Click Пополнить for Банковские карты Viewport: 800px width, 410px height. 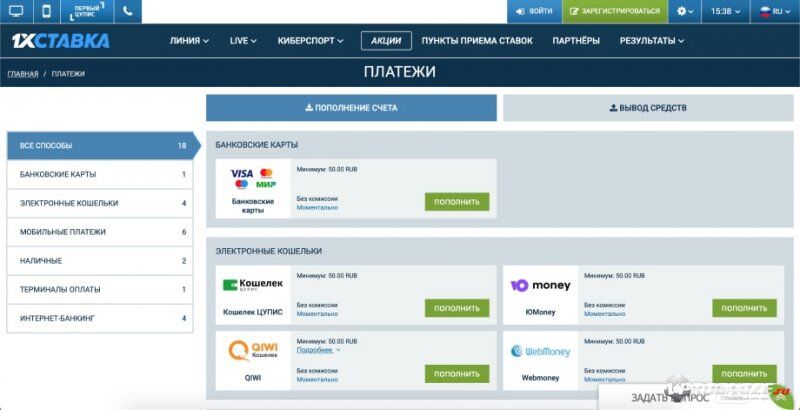(457, 202)
